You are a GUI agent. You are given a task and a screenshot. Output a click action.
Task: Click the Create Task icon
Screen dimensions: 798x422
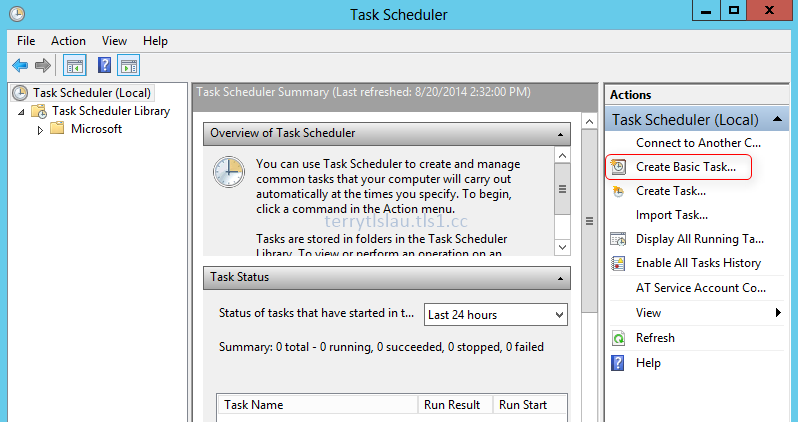618,191
